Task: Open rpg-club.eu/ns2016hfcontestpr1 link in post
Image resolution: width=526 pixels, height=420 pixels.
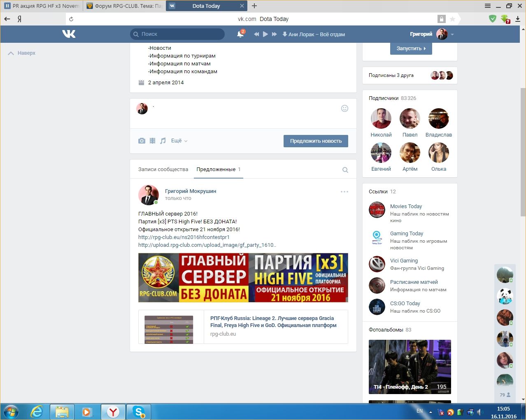Action: click(184, 237)
